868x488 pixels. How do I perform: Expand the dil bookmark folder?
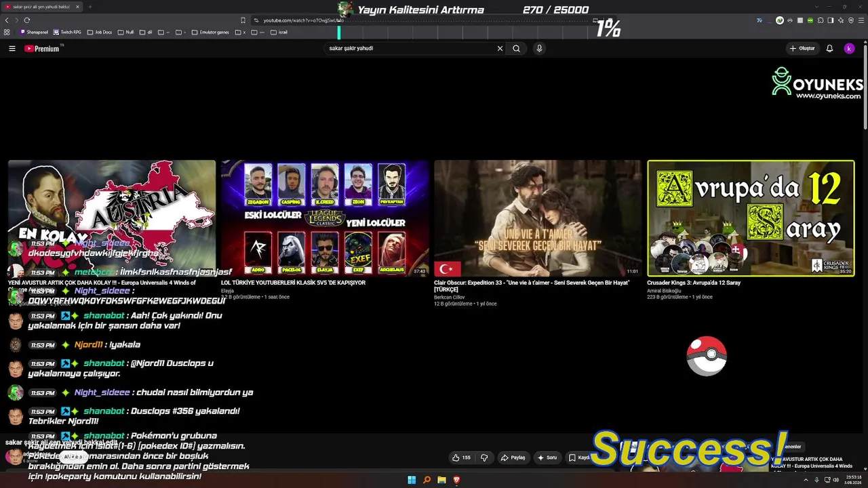click(146, 32)
